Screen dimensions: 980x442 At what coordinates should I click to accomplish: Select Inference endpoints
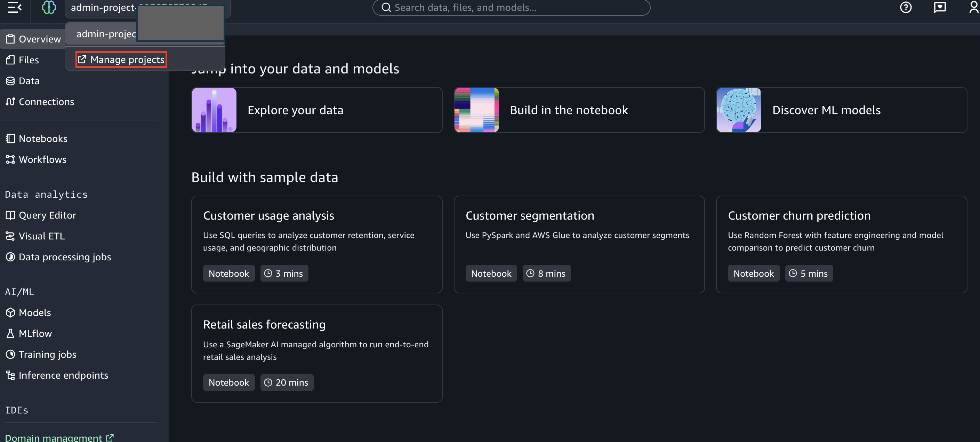coord(64,375)
